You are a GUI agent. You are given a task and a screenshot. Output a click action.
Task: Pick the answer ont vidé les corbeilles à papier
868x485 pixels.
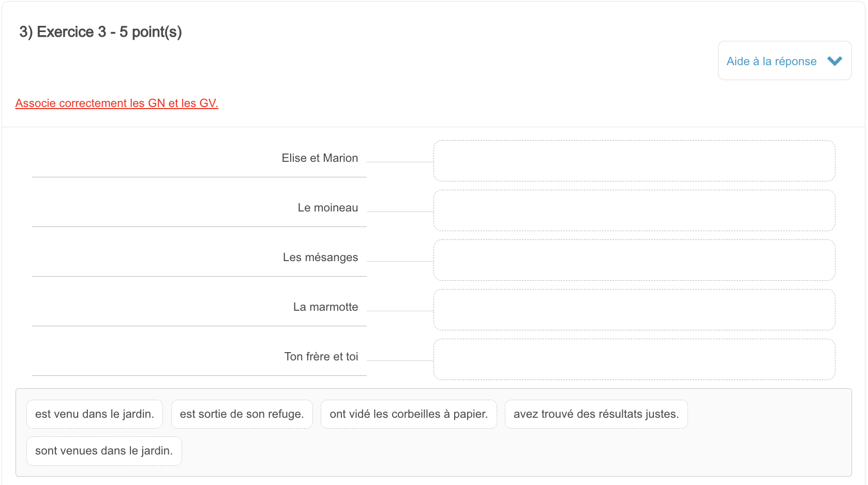point(408,414)
